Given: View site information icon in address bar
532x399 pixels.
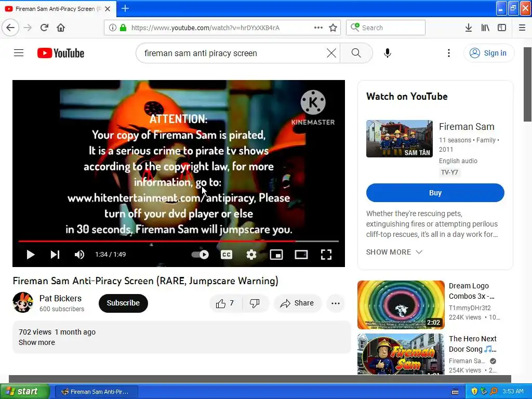Looking at the screenshot, I should click(x=113, y=28).
